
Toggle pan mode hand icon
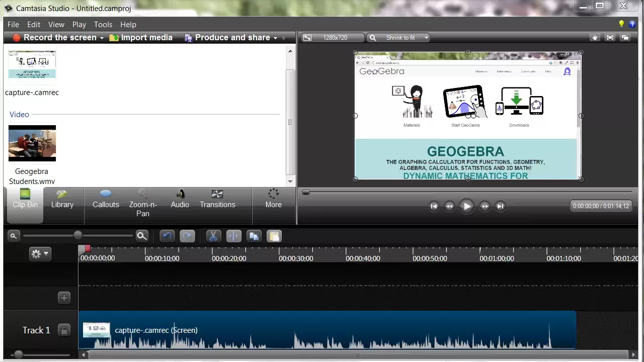click(595, 38)
